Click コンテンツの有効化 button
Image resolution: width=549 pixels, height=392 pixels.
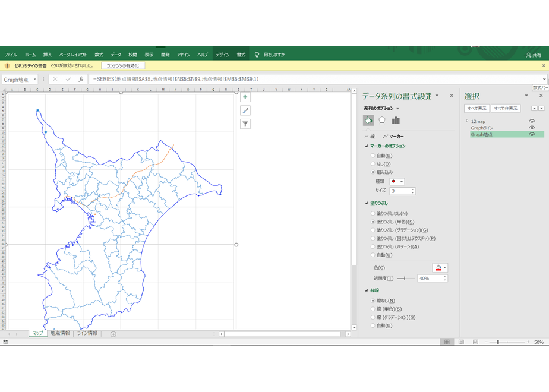tap(123, 65)
